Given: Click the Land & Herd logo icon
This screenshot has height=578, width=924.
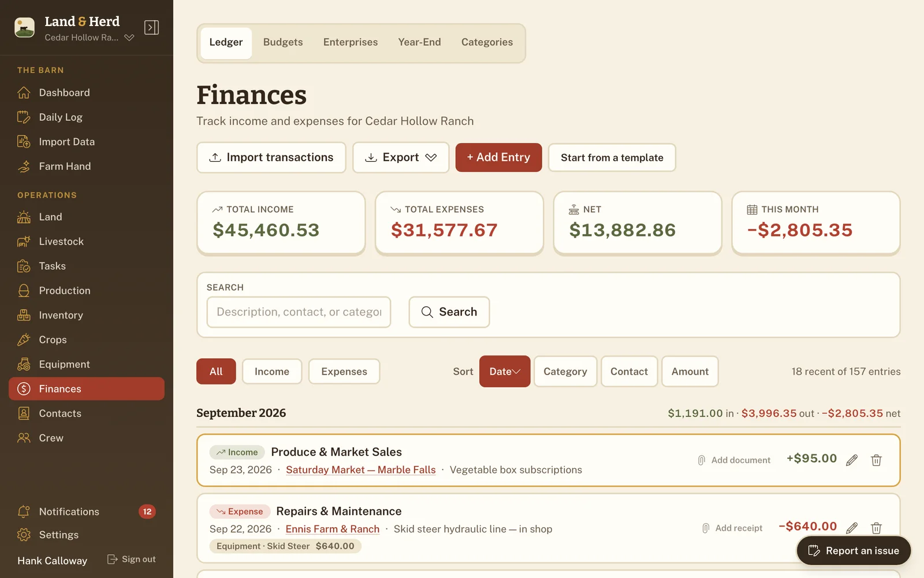Looking at the screenshot, I should click(24, 27).
